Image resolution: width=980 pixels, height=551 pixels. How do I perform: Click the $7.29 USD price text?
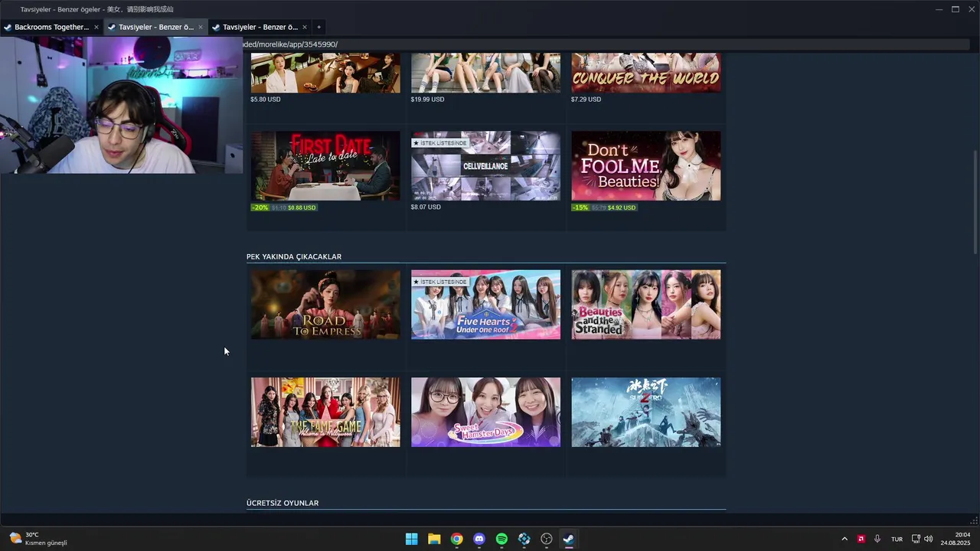[x=586, y=99]
